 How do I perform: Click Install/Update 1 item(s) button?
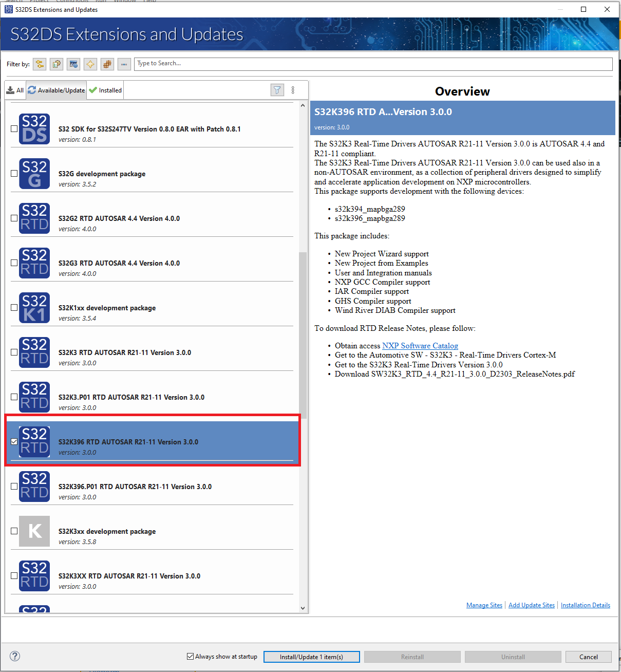click(311, 657)
